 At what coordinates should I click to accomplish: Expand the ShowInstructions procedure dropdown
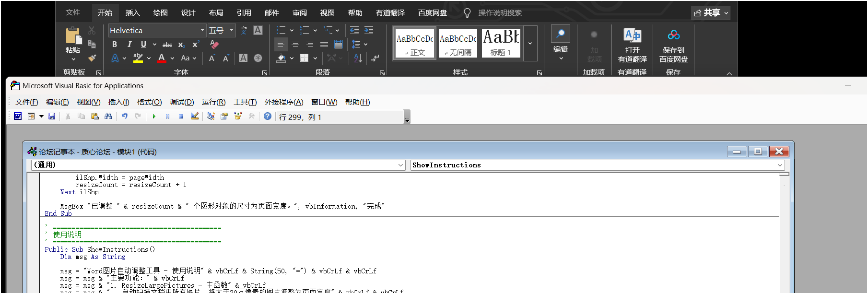[x=780, y=165]
